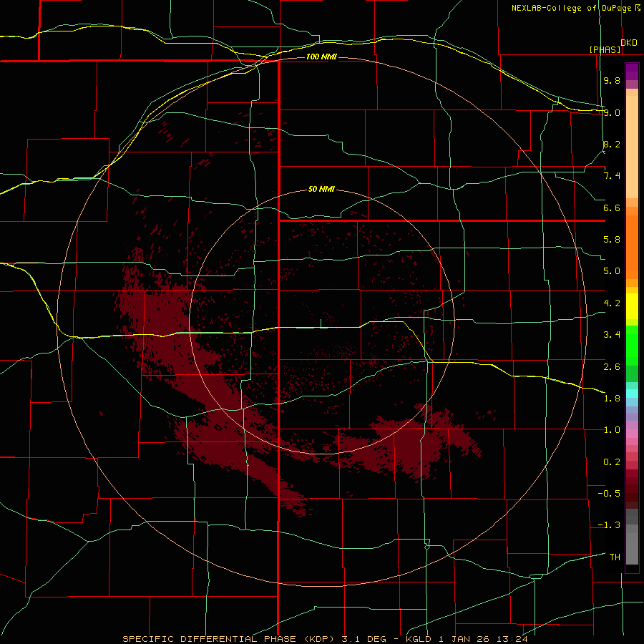The image size is (644, 644).
Task: Click the -0.5 scale value
Action: [x=609, y=494]
